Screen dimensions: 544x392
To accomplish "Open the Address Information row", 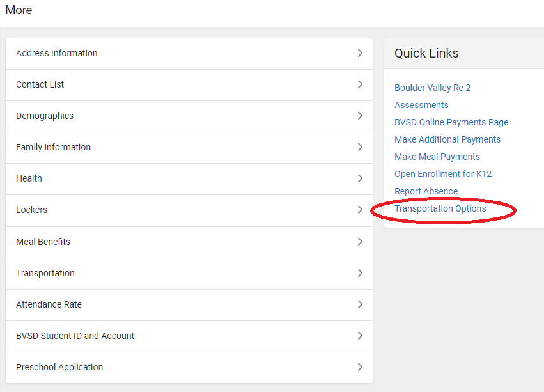I will coord(189,54).
